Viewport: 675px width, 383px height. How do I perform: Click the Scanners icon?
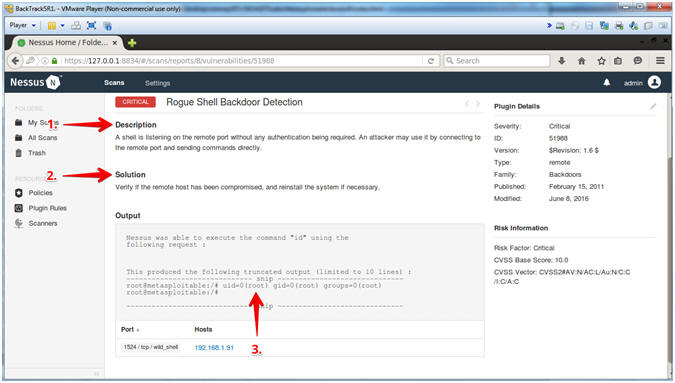pyautogui.click(x=19, y=223)
